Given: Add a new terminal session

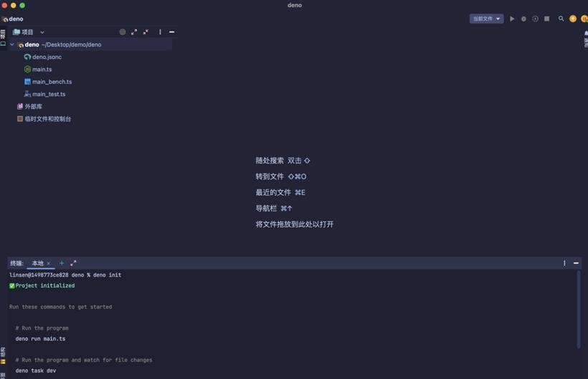Looking at the screenshot, I should click(62, 263).
